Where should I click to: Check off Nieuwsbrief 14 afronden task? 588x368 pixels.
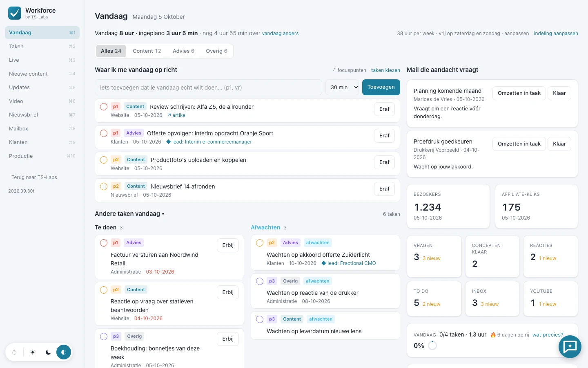(x=104, y=186)
